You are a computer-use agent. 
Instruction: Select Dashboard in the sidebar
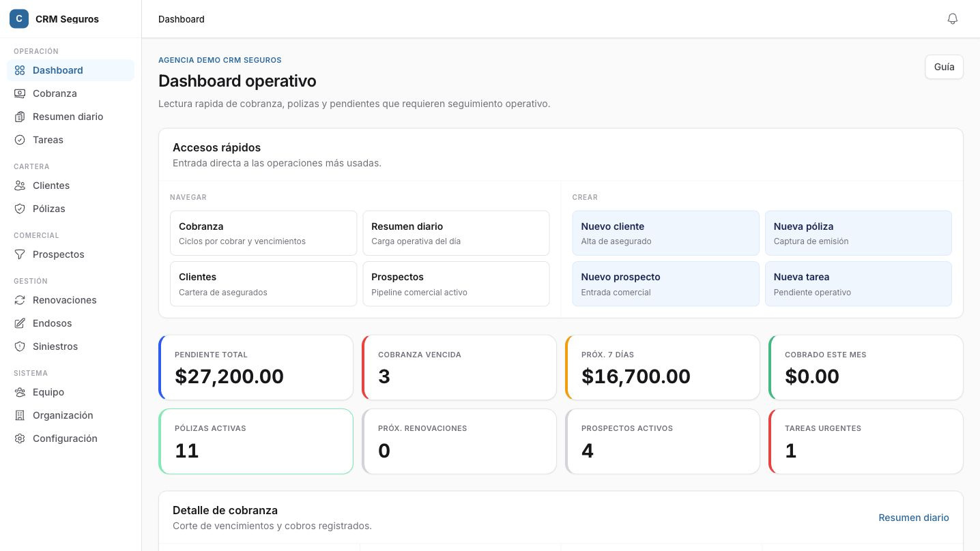[70, 70]
